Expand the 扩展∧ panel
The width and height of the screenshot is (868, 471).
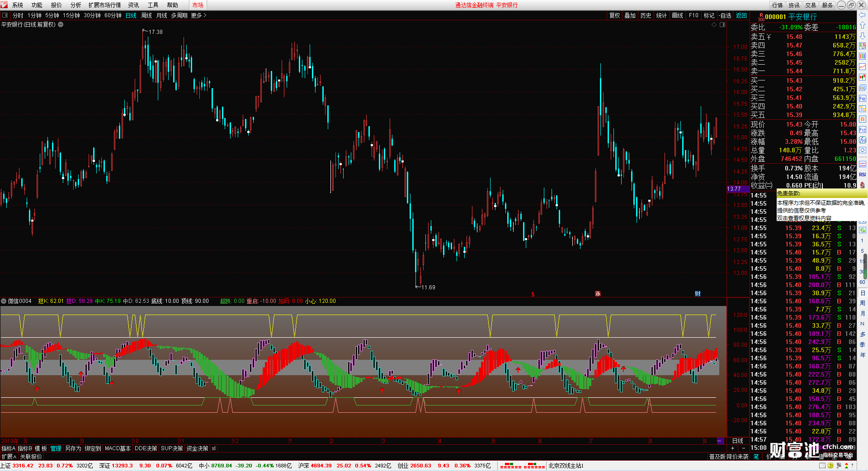coord(9,457)
